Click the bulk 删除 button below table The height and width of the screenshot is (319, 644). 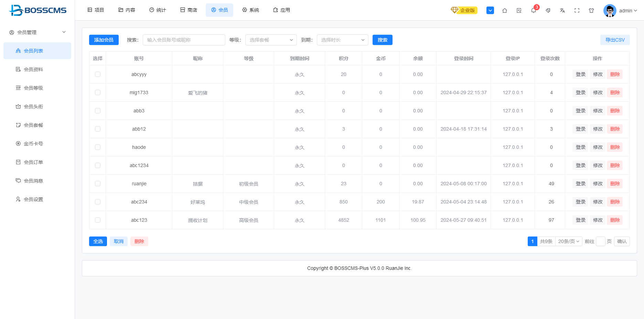click(139, 241)
